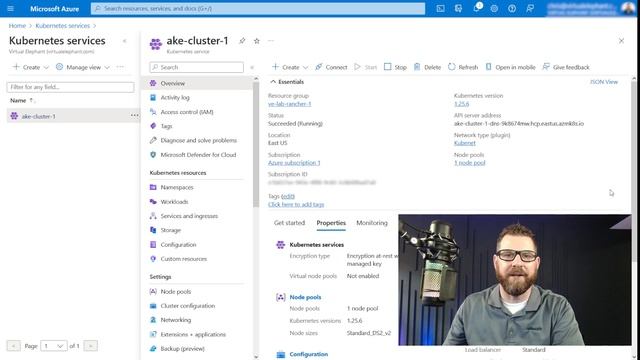Open the JSON View link
Viewport: 640px width, 360px height.
[x=604, y=82]
